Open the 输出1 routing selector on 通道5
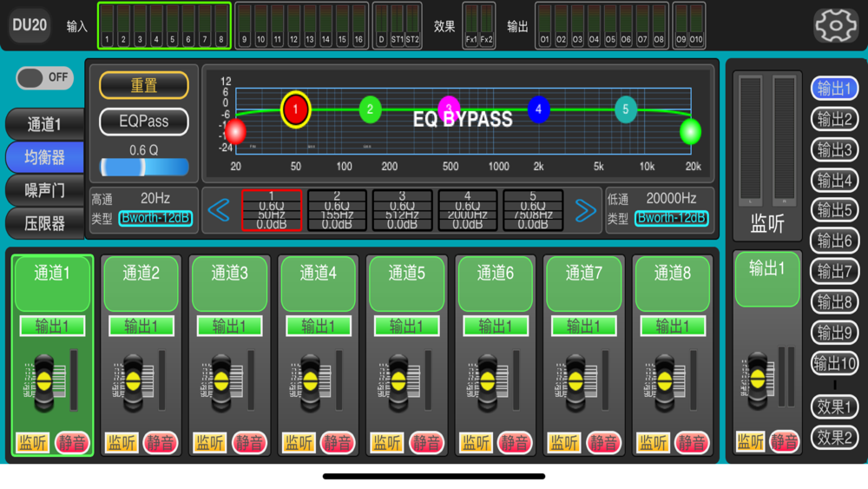This screenshot has width=868, height=489. tap(407, 327)
